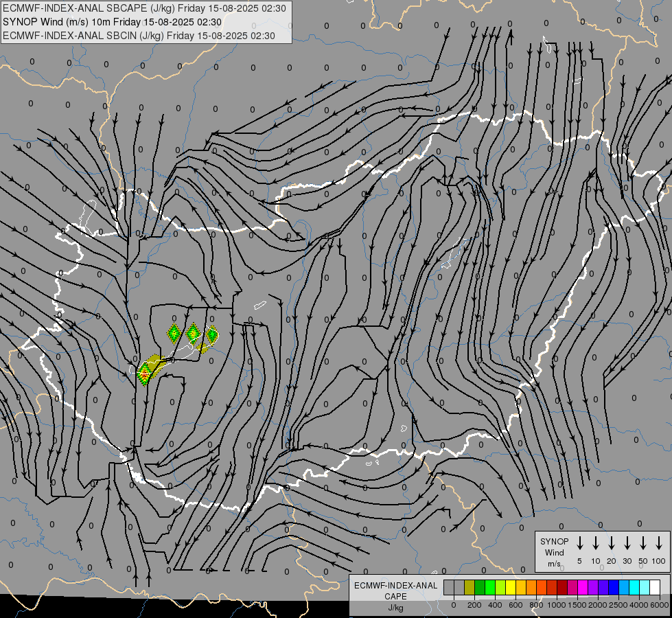This screenshot has width=672, height=618.
Task: Click the '4000' CAPE scale value
Action: [639, 605]
